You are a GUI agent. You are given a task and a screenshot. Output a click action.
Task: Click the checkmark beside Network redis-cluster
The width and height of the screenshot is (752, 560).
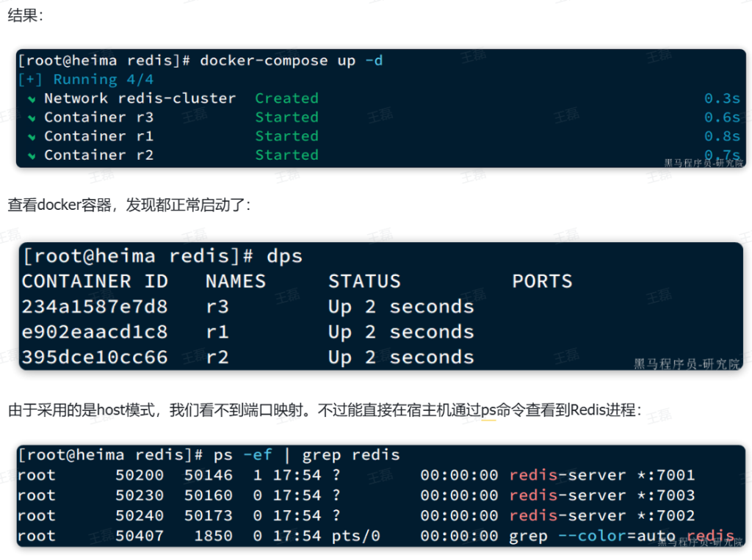(32, 98)
